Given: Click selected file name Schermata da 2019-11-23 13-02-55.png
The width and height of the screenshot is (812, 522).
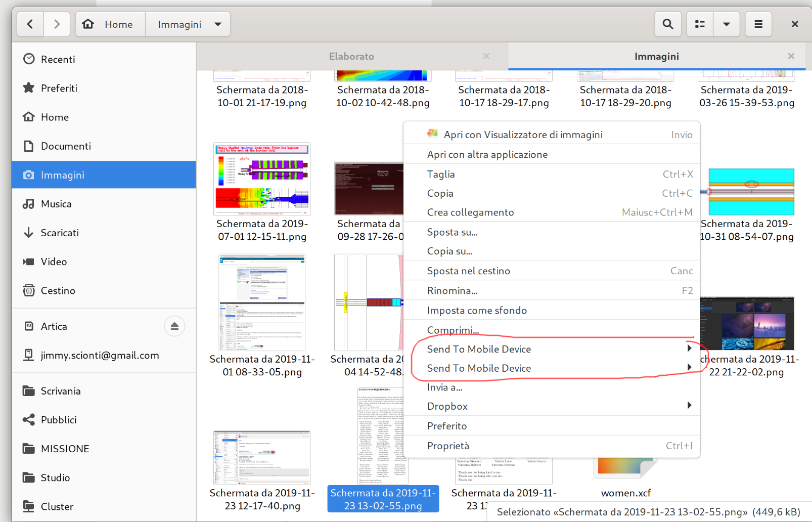Looking at the screenshot, I should pos(383,499).
